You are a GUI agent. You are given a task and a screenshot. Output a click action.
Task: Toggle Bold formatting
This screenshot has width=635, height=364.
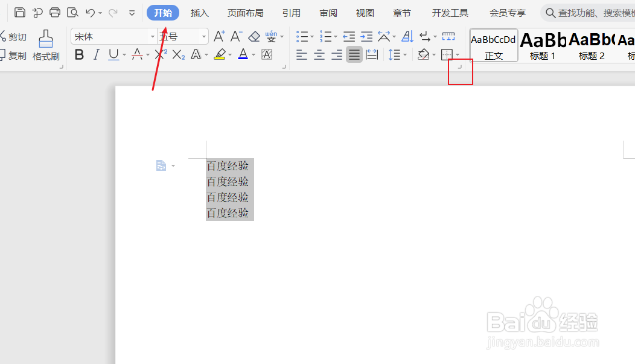pos(80,54)
